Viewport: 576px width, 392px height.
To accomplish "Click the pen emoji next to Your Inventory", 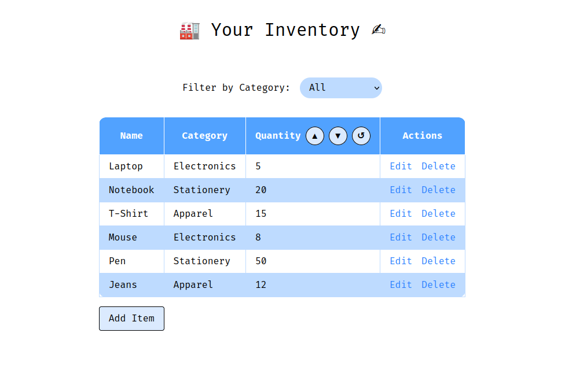I will pos(379,29).
